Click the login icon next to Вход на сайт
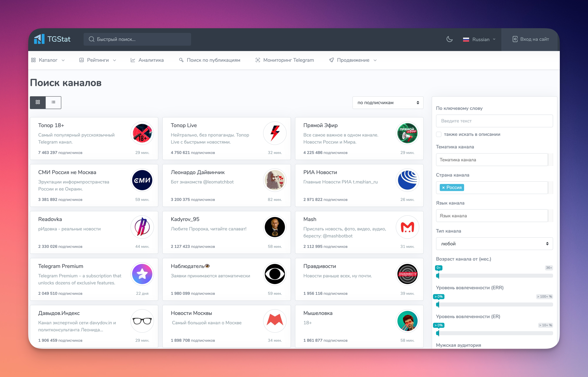 [x=515, y=39]
